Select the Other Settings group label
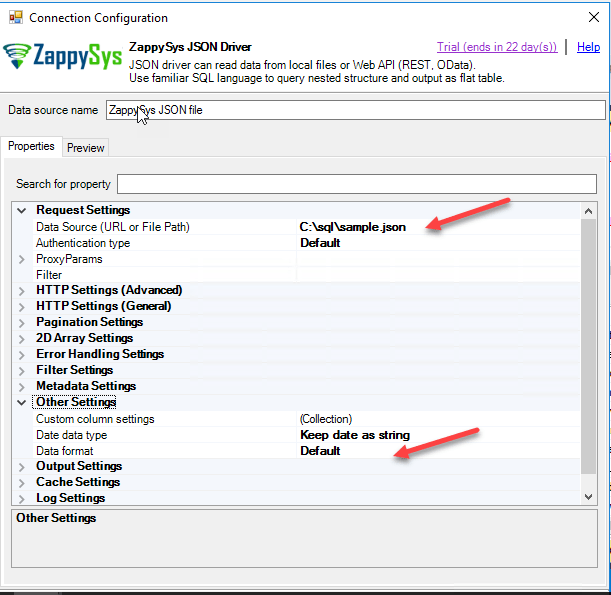Viewport: 611px width, 595px height. tap(74, 402)
